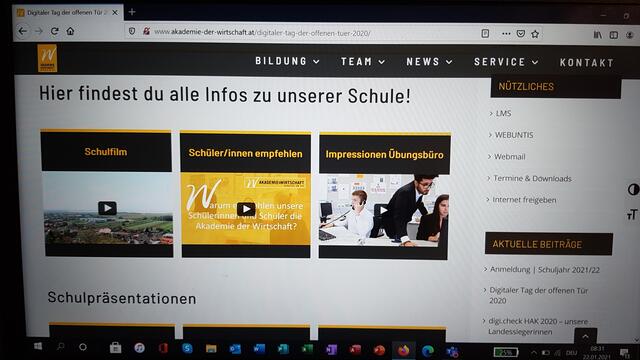This screenshot has height=360, width=640.
Task: Expand the SERVICE menu
Action: click(x=506, y=62)
